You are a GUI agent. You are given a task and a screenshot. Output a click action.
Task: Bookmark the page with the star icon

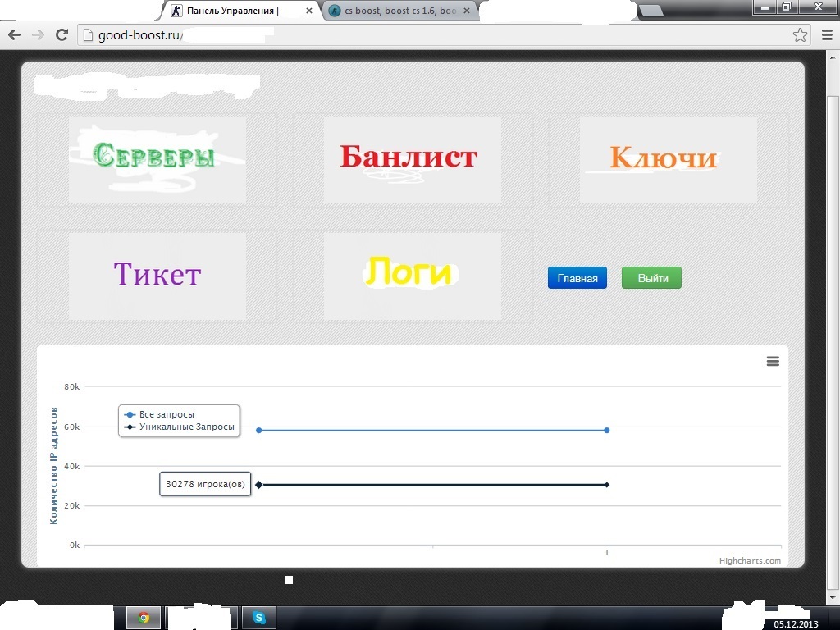pyautogui.click(x=800, y=35)
